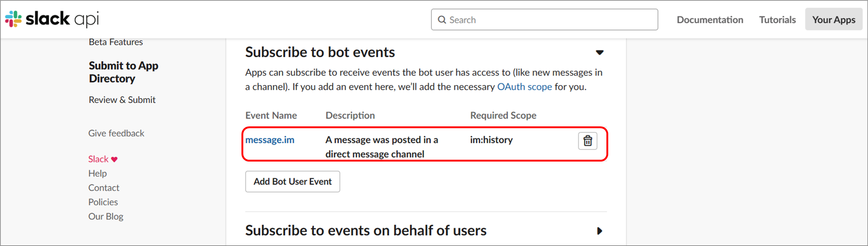Follow the OAuth scope link
This screenshot has height=246, width=868.
coord(524,87)
